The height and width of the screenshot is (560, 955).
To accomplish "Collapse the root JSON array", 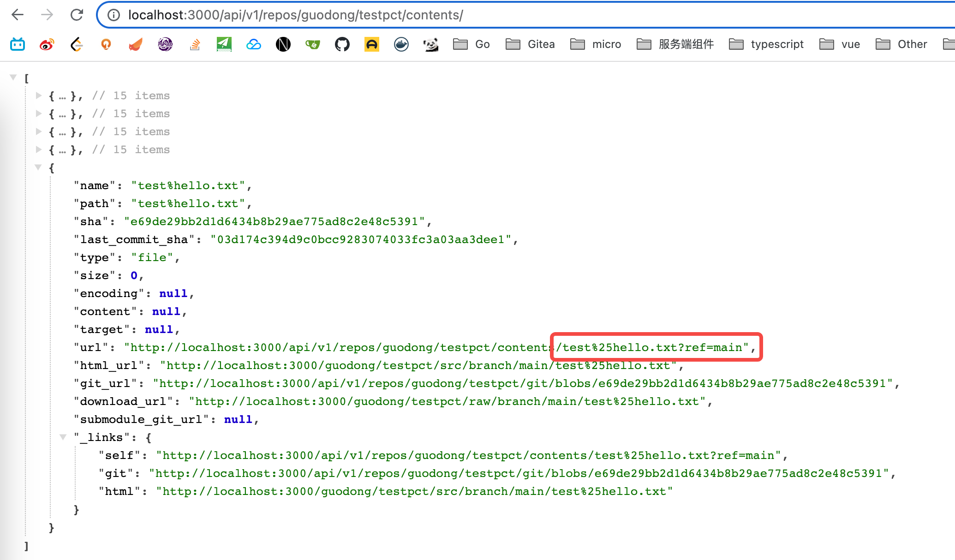I will 13,77.
